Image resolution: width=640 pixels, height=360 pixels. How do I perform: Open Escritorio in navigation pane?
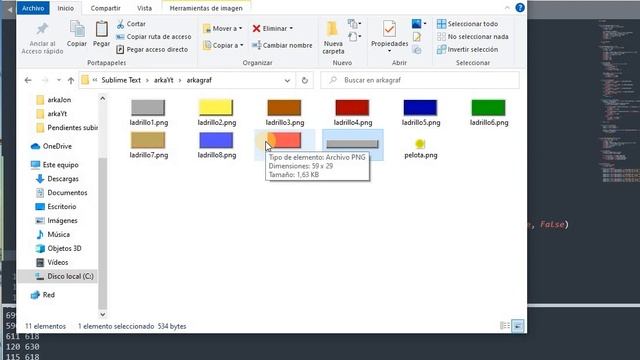pyautogui.click(x=56, y=207)
